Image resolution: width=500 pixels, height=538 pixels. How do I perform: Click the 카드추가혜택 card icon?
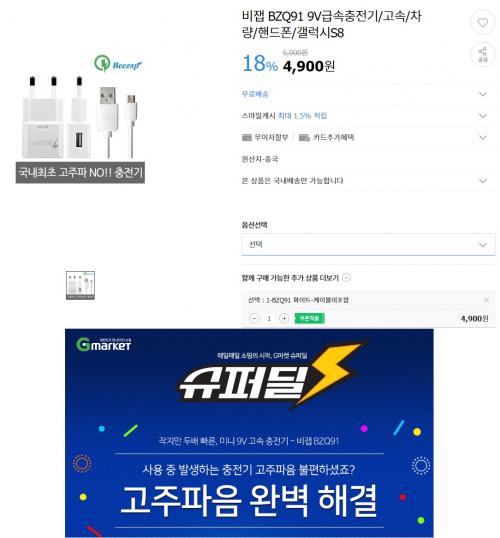[x=304, y=138]
